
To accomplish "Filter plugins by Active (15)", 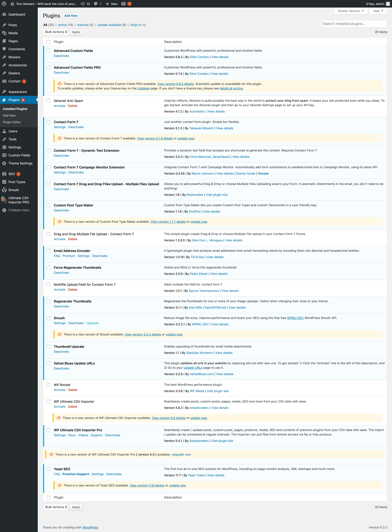I will 65,25.
